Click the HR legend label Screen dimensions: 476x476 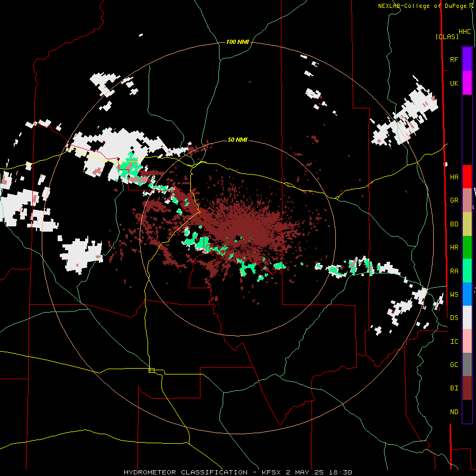[x=454, y=248]
